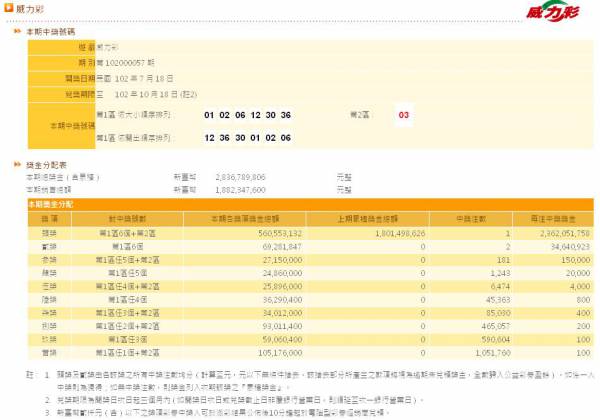Image resolution: width=600 pixels, height=420 pixels.
Task: Click the winning bets count 1,051,760
Action: (x=493, y=353)
